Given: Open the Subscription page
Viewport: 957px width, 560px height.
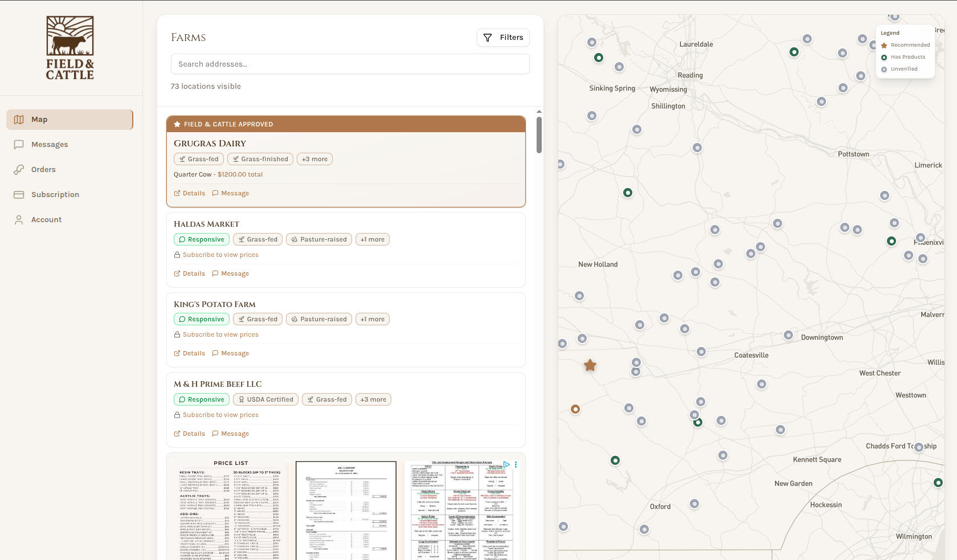Looking at the screenshot, I should tap(69, 195).
